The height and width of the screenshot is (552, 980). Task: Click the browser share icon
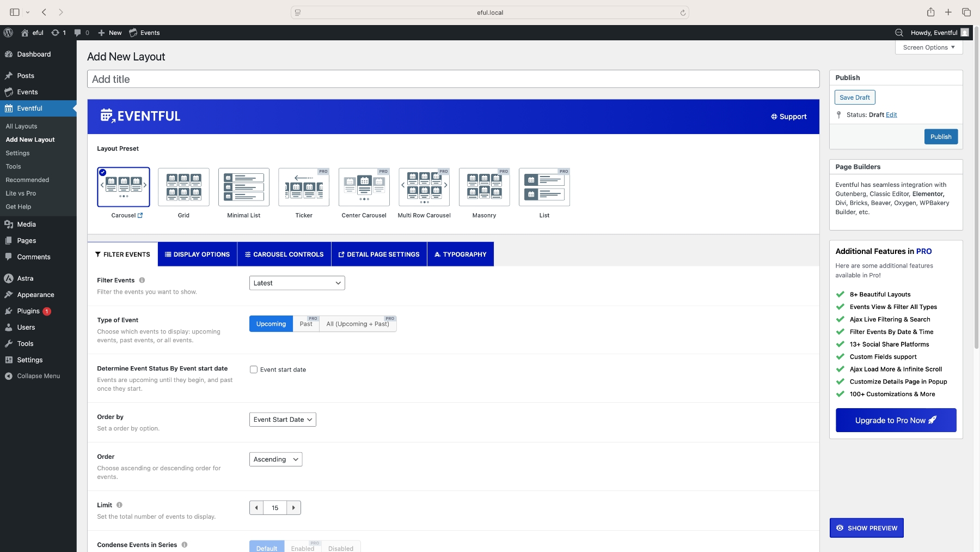coord(931,12)
